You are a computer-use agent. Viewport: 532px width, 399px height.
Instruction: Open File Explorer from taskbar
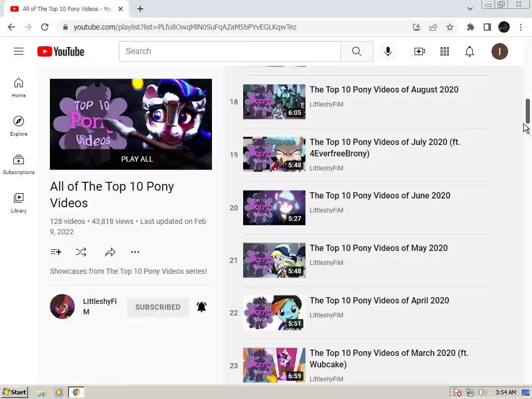click(x=41, y=393)
